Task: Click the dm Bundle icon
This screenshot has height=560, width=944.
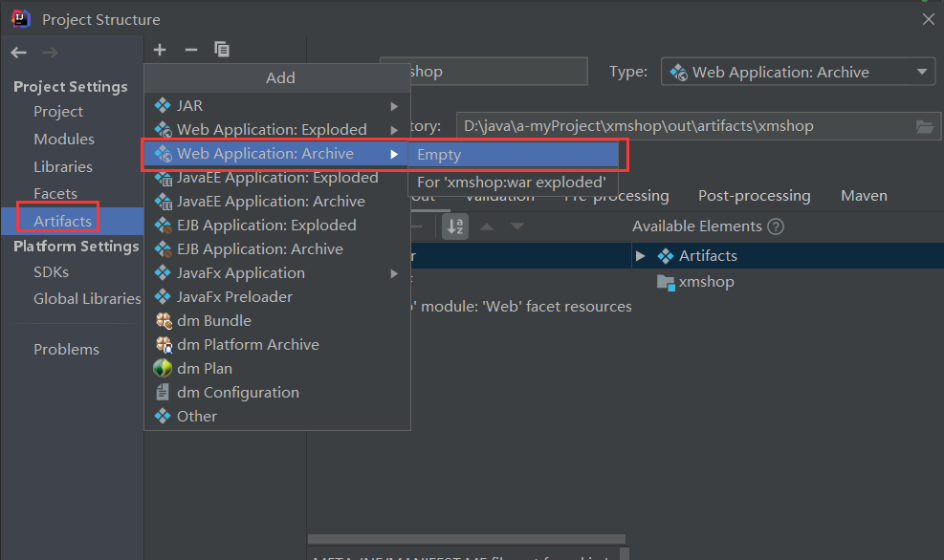Action: pyautogui.click(x=164, y=320)
